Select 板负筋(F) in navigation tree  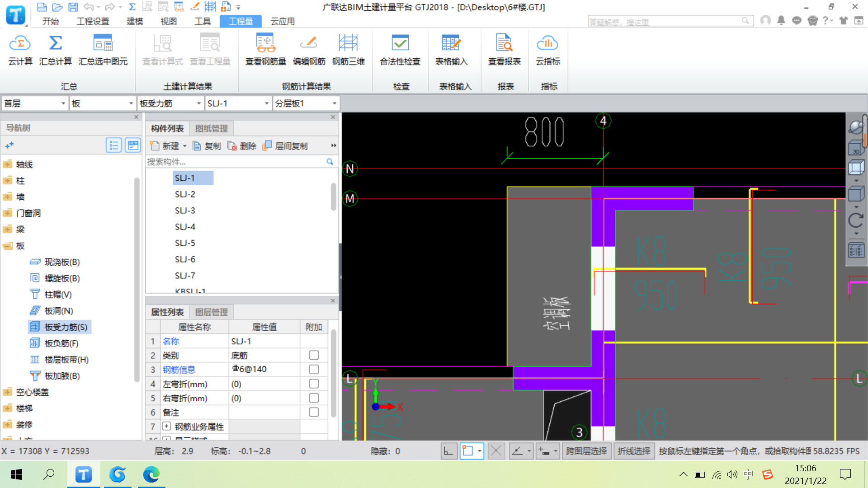pos(61,343)
